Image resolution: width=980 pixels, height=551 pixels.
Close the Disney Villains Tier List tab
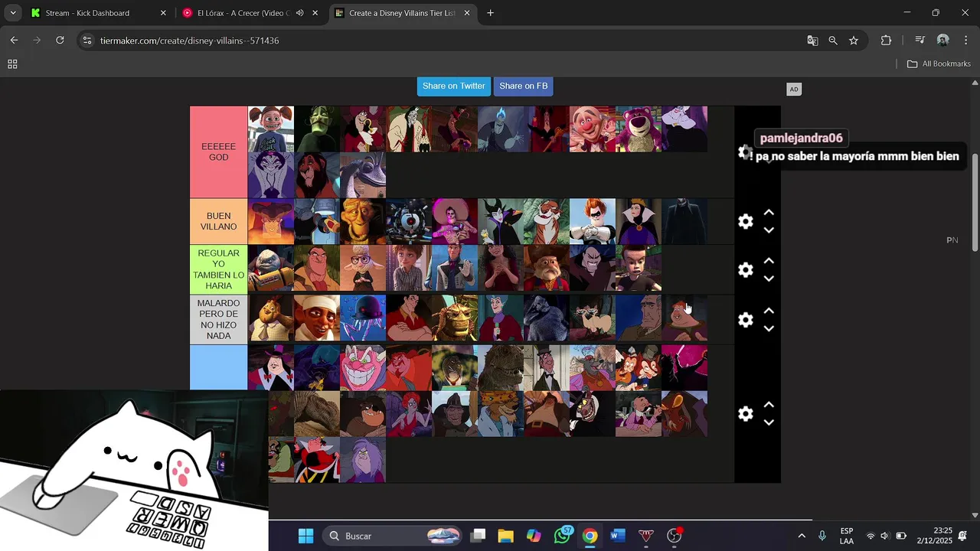coord(468,13)
